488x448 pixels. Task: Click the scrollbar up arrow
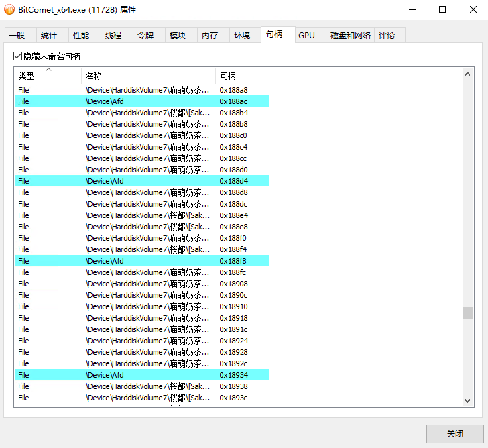[x=468, y=72]
